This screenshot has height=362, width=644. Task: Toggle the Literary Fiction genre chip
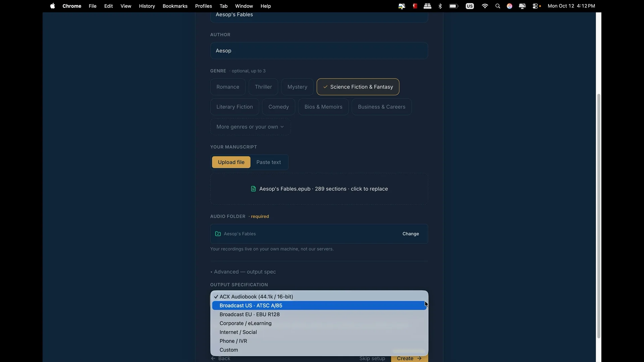(x=234, y=107)
